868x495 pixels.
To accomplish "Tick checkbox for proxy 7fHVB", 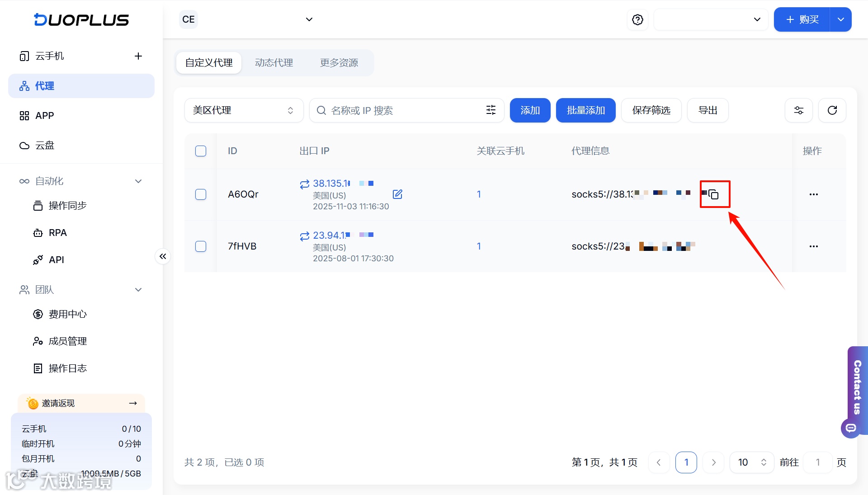I will point(201,246).
